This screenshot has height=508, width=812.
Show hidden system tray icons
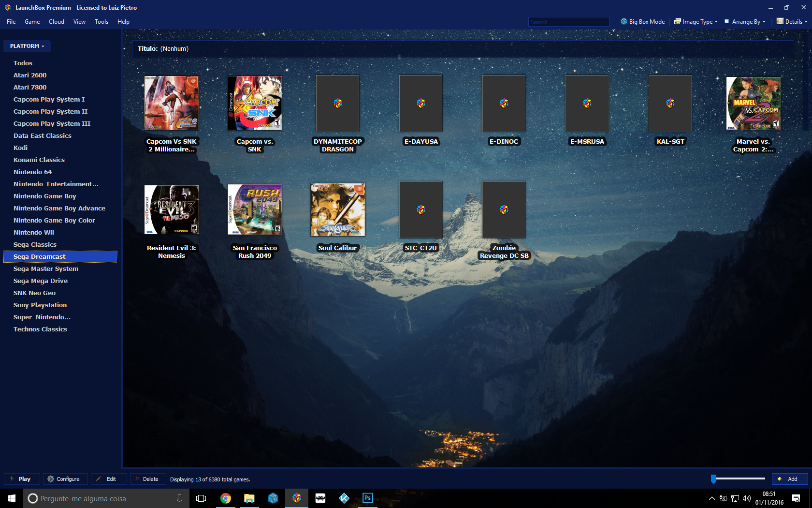click(x=711, y=498)
